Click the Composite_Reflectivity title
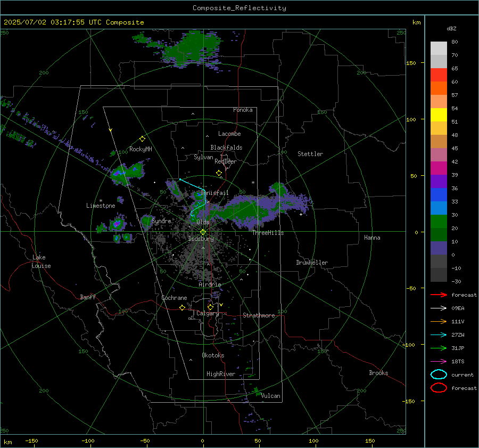The image size is (479, 448). (240, 8)
